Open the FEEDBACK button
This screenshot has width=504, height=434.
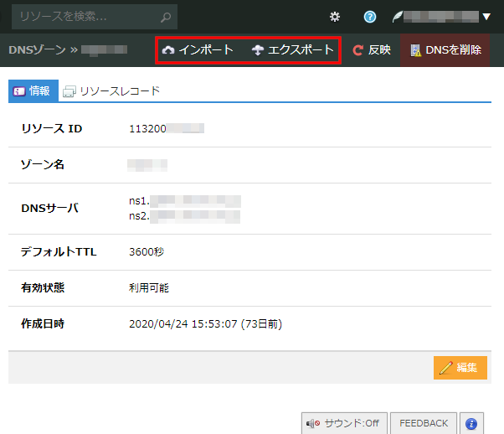pos(423,423)
